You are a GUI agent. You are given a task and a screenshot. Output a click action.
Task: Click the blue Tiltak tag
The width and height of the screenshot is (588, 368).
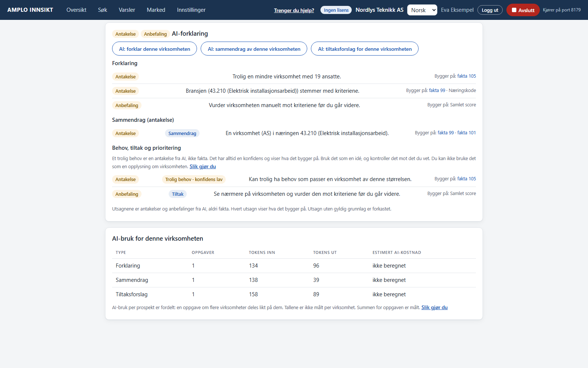click(178, 194)
